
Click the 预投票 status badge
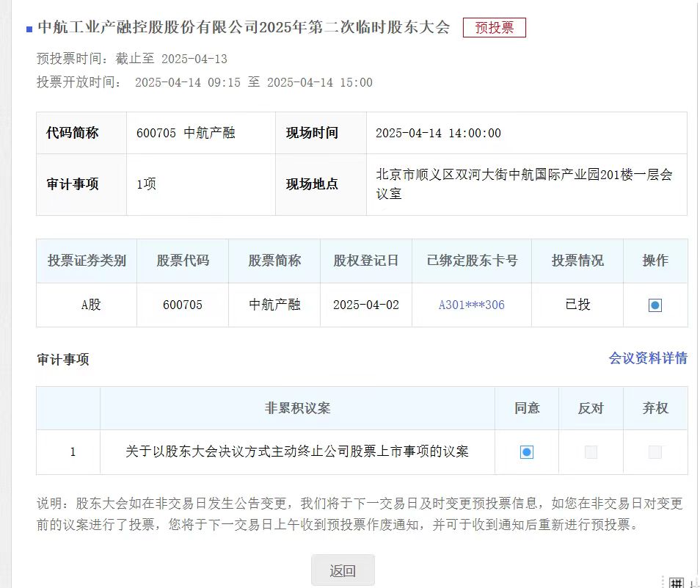(494, 28)
